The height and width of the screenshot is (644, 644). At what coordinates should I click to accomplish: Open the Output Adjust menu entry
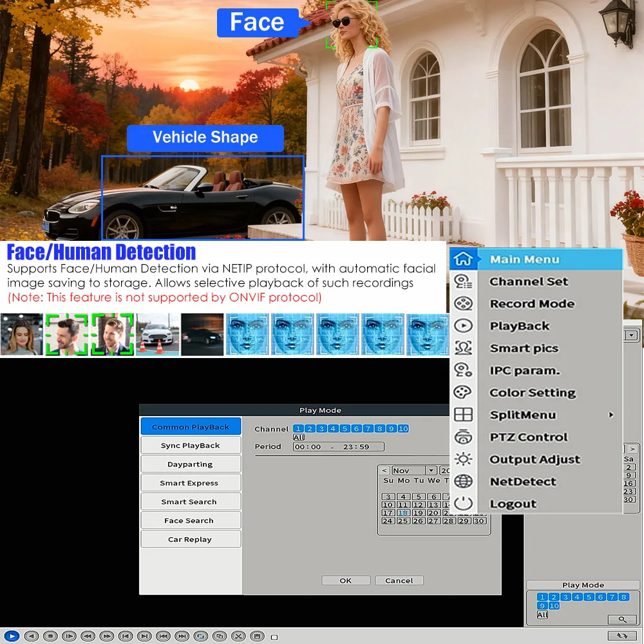point(535,459)
